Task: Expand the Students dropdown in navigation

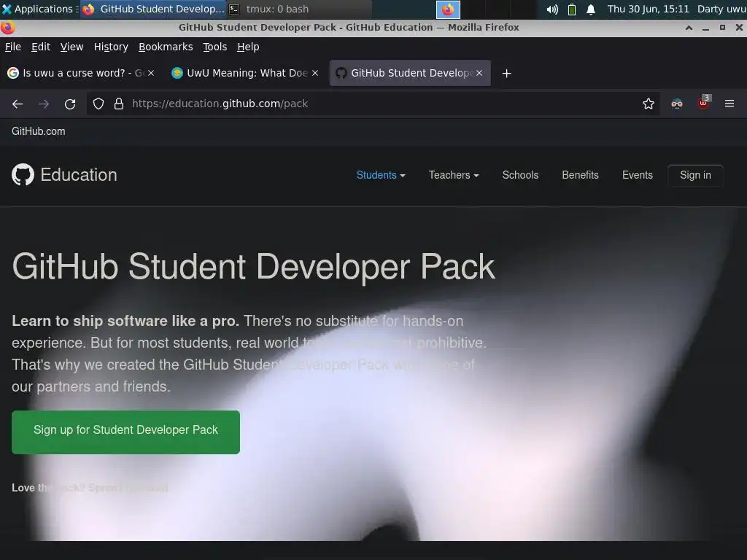Action: click(381, 175)
